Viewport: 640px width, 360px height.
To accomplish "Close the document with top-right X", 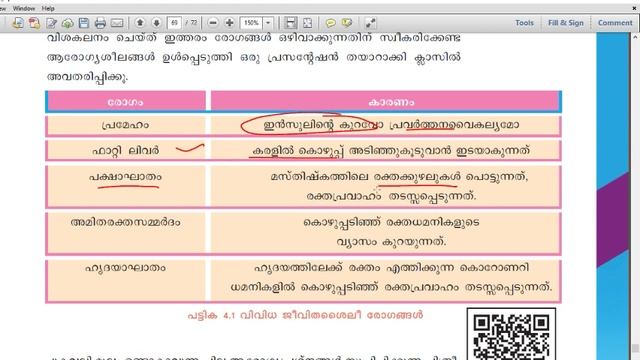I will point(634,8).
